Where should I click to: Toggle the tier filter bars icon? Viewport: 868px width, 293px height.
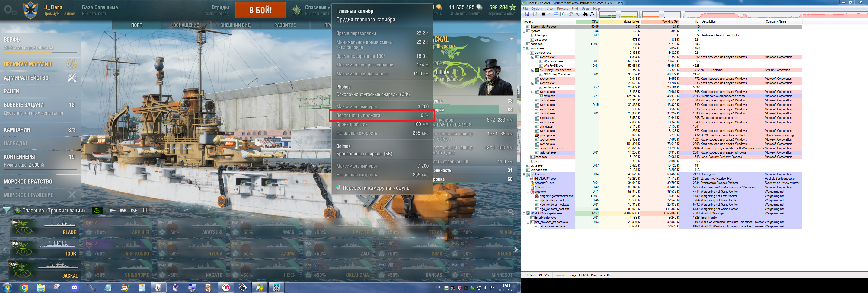(x=145, y=211)
